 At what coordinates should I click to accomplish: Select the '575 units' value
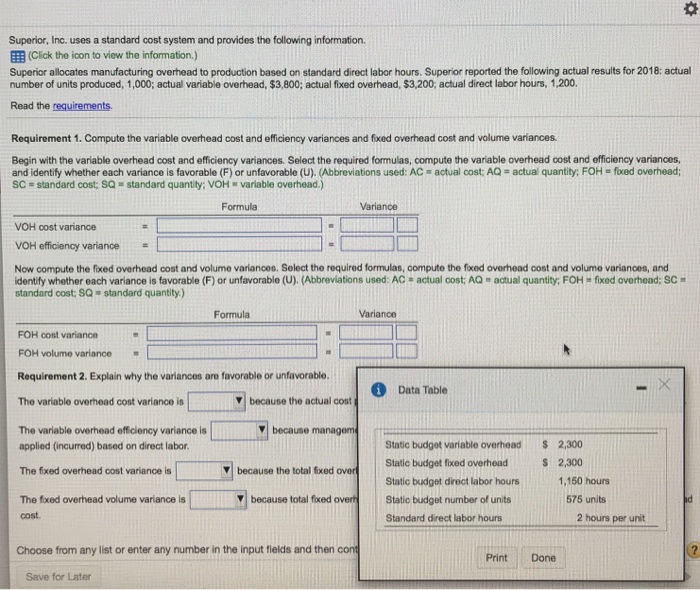(x=586, y=499)
